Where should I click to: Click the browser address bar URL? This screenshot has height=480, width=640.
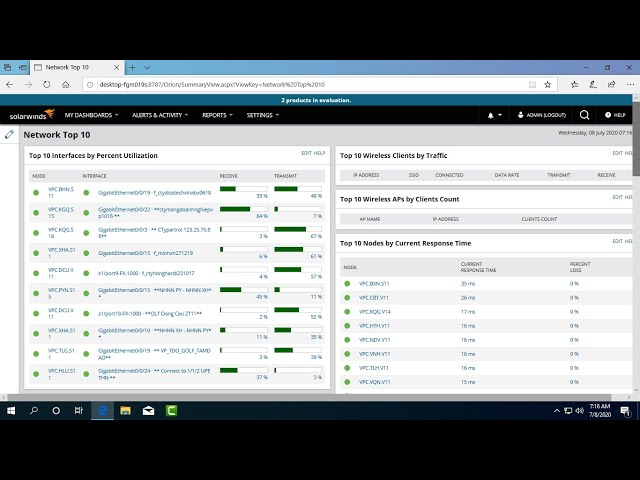[212, 84]
